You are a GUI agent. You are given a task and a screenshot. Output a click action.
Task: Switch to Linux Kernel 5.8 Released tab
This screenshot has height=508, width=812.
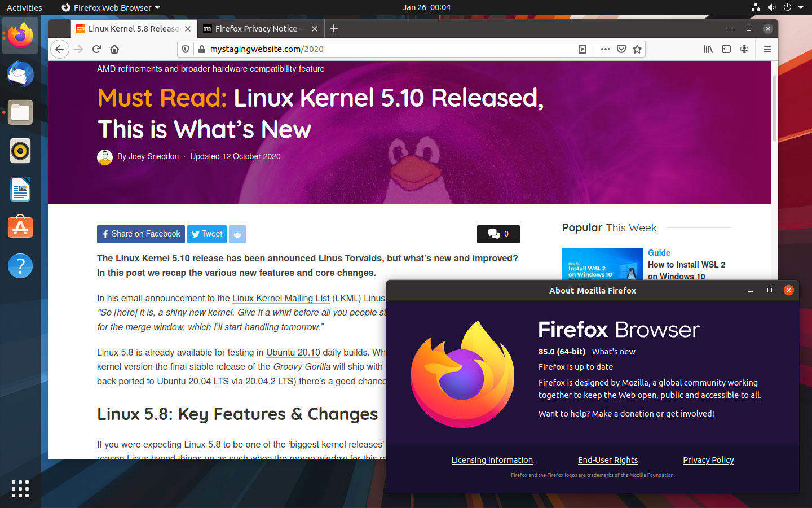pos(134,29)
